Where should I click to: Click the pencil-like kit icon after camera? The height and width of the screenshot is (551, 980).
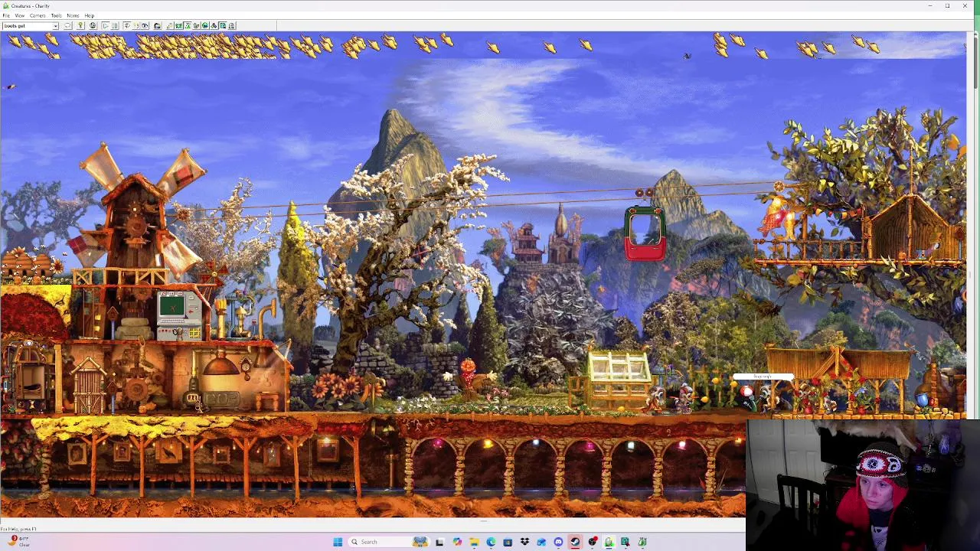pos(169,26)
